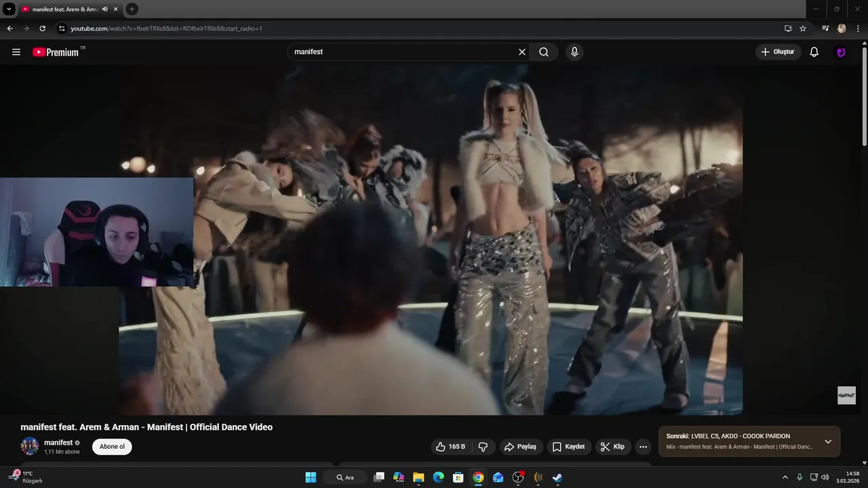Open Steam from taskbar
The height and width of the screenshot is (488, 868).
point(557,477)
